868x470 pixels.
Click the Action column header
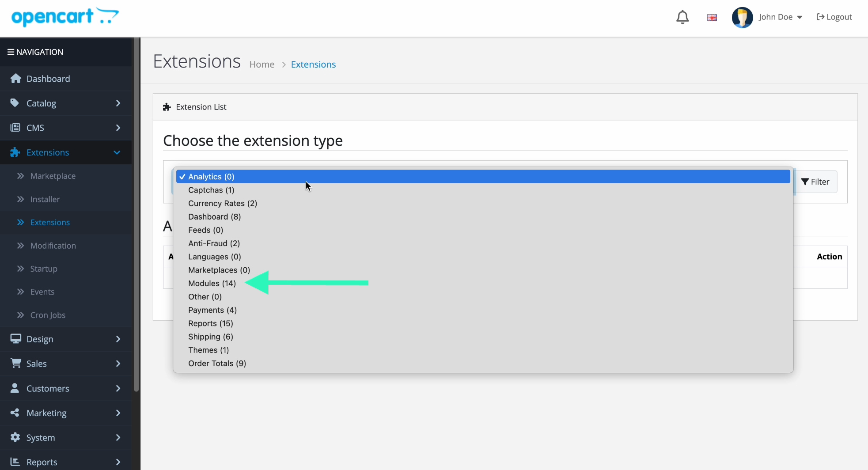pos(829,256)
